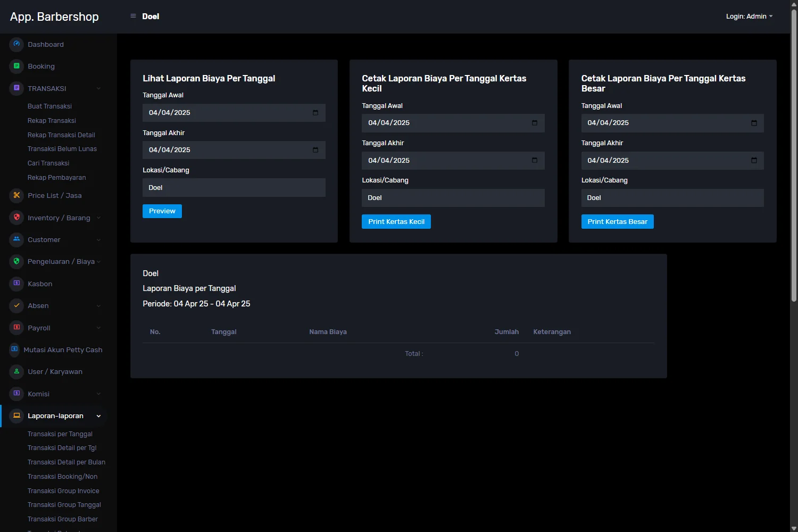Screen dimensions: 798x532
Task: Open Transaksi per Tanggal report
Action: click(60, 434)
